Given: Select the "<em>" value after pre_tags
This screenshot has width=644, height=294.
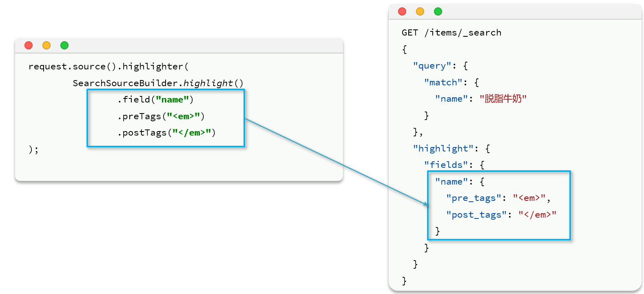Looking at the screenshot, I should [529, 198].
